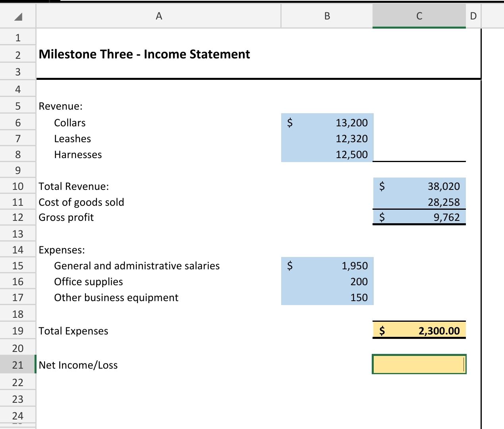The width and height of the screenshot is (504, 429).
Task: Select column B header
Action: coord(326,16)
